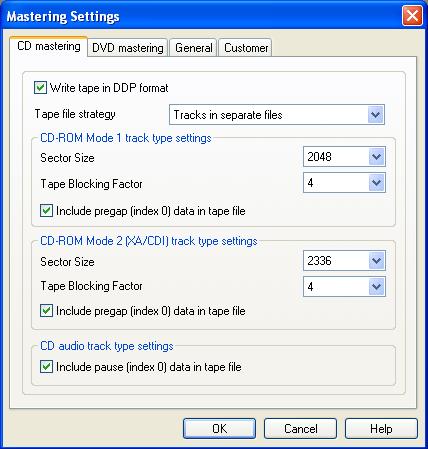This screenshot has width=428, height=449.
Task: Open Help for mastering settings
Action: 381,429
